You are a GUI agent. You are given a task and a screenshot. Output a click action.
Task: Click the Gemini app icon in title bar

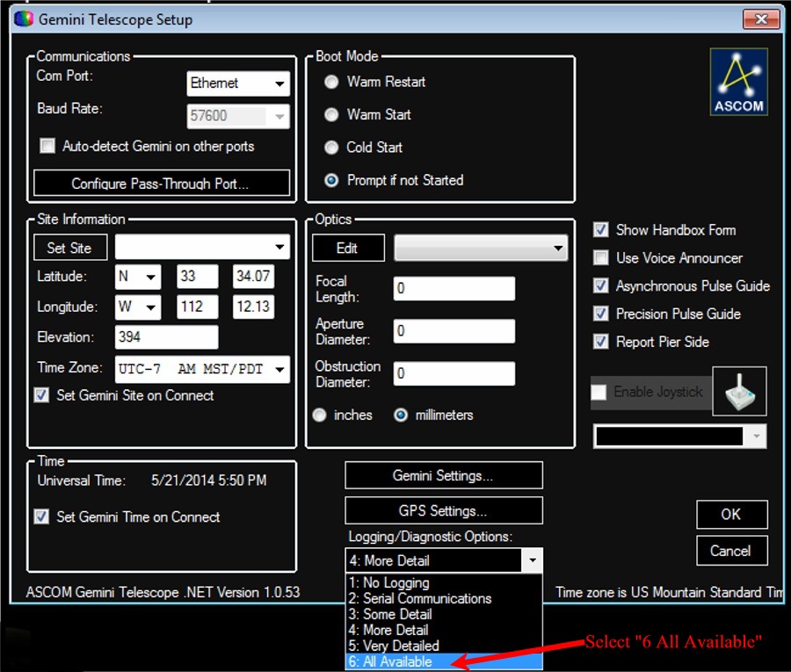24,19
